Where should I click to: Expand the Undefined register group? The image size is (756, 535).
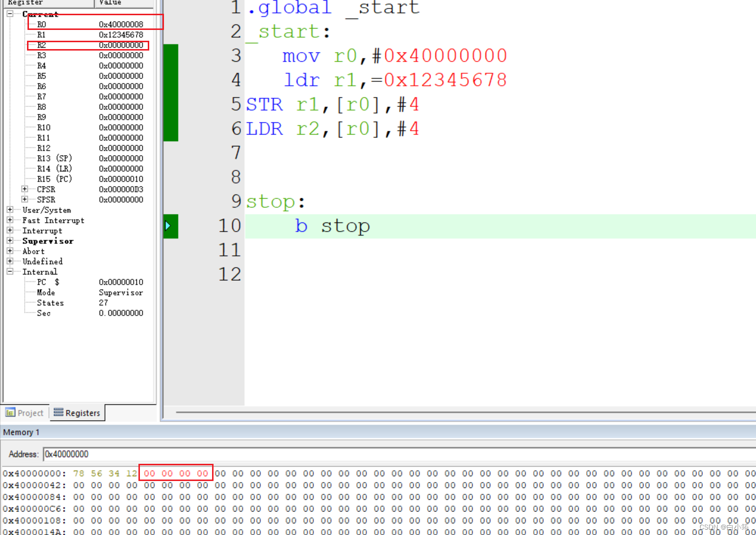pyautogui.click(x=10, y=261)
